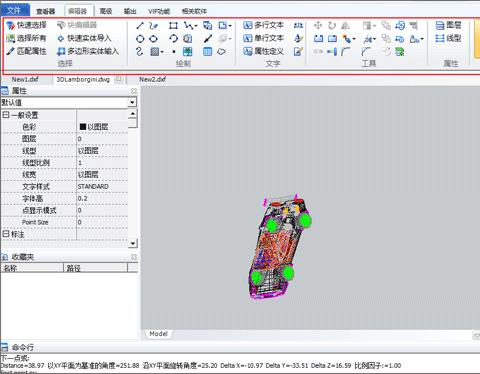Select the black diagonal brush tool
The image size is (480, 374).
pos(208,39)
